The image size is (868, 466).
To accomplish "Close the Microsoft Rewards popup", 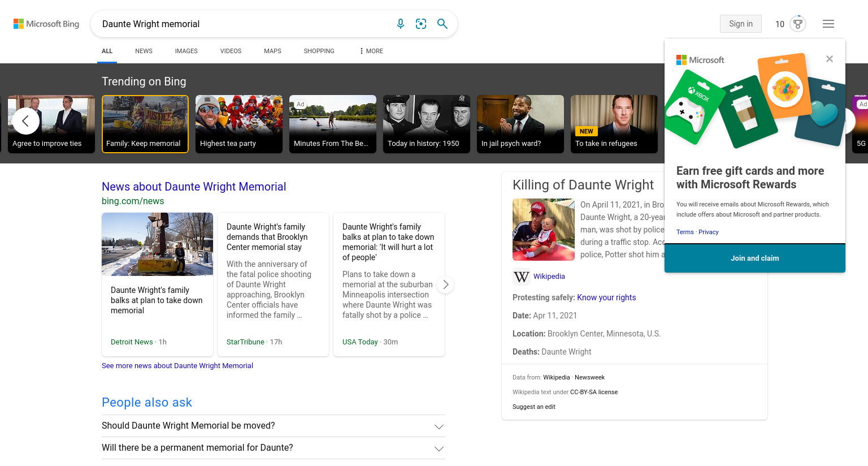I will coord(830,59).
